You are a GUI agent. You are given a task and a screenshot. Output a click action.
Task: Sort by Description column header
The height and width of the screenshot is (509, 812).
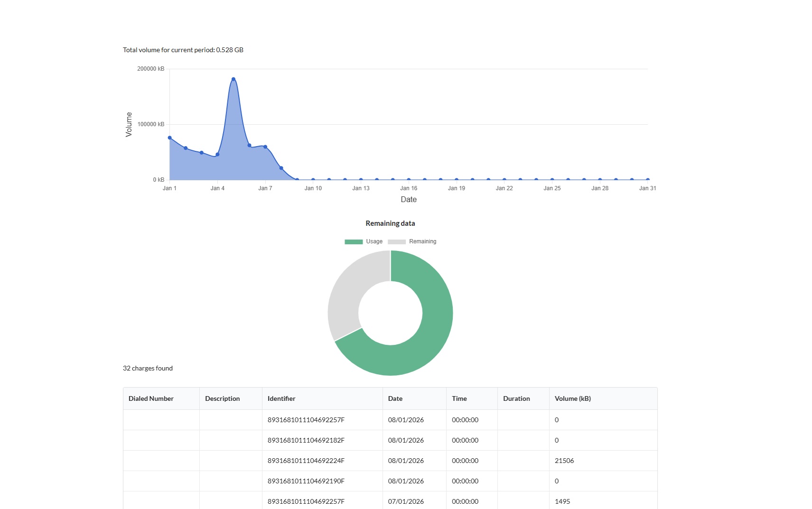(222, 398)
